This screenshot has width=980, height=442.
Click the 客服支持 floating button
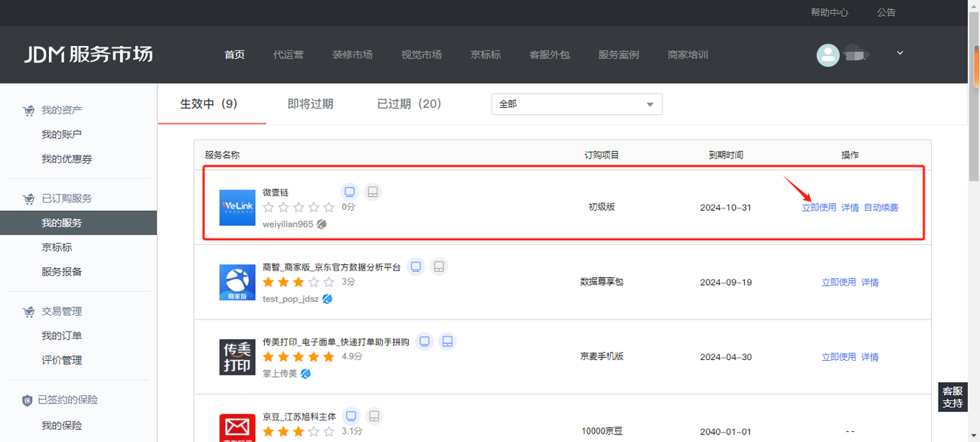pyautogui.click(x=952, y=397)
